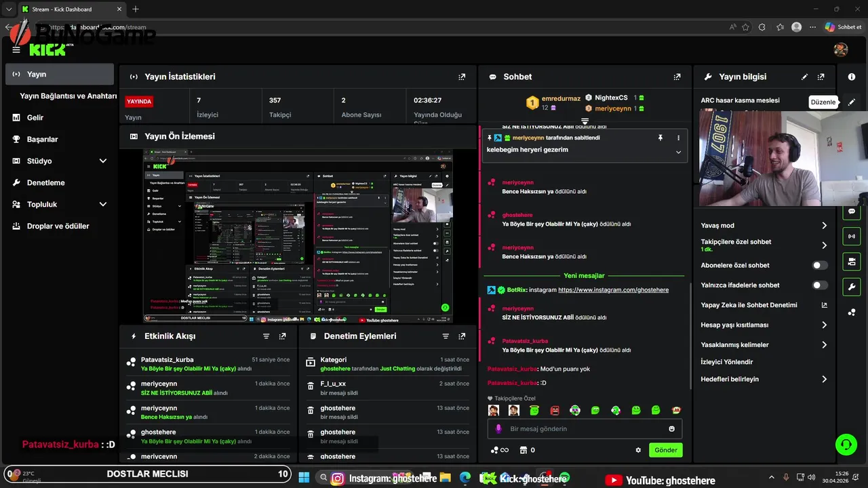Open the instagram.com/ghostehere link in chat

tap(613, 290)
